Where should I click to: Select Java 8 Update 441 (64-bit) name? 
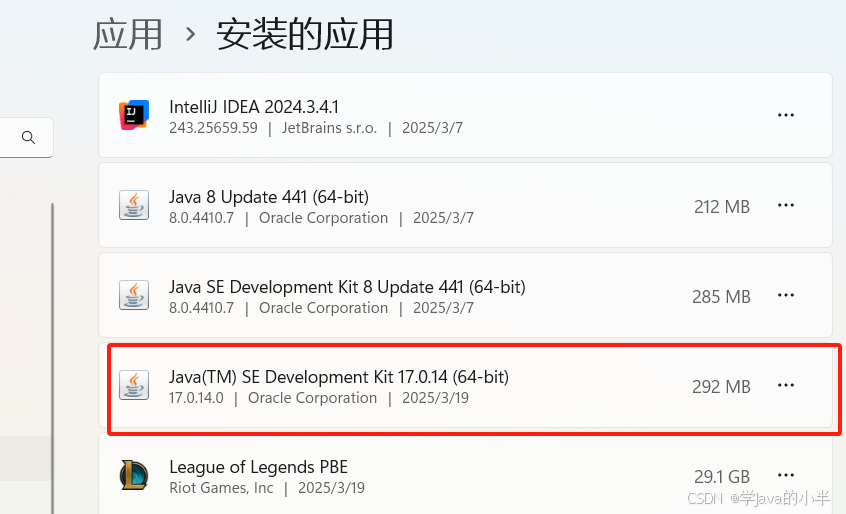tap(269, 197)
